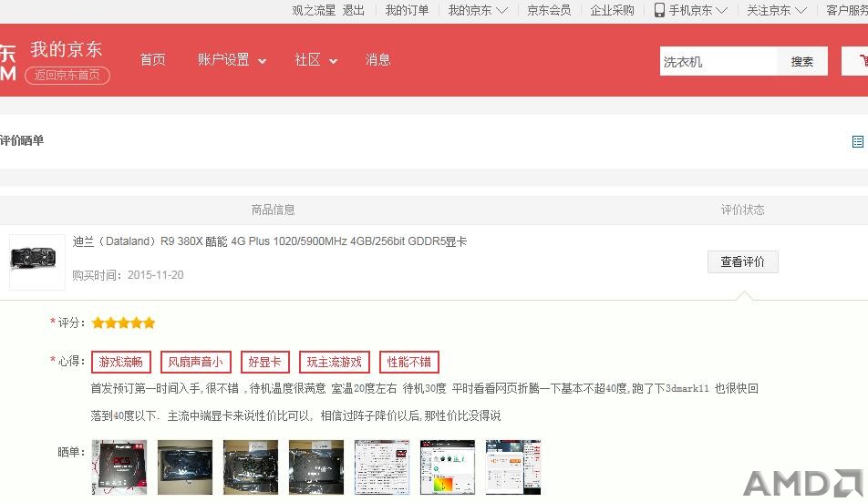Click the username 观之流星
This screenshot has width=868, height=502.
[x=314, y=11]
